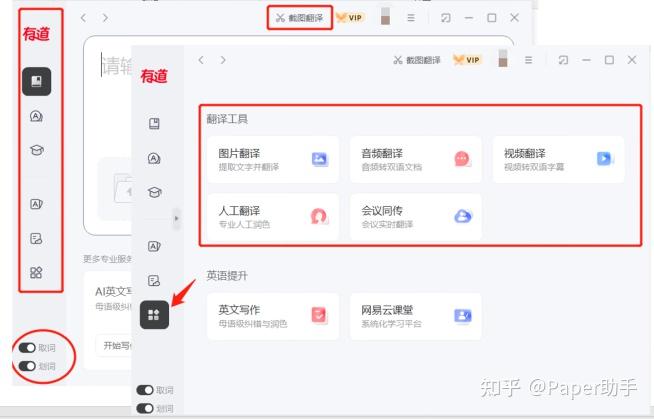Click 英语提升 section heading
The height and width of the screenshot is (419, 654).
(227, 276)
